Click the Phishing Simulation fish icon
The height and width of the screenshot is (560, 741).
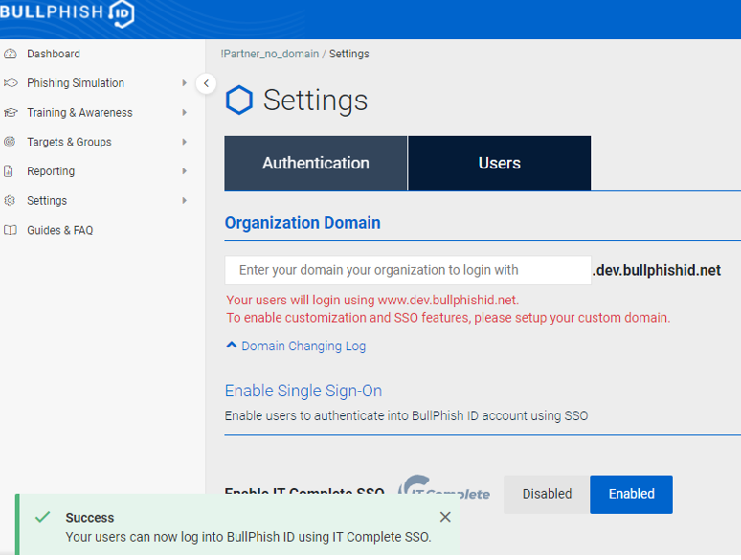11,83
